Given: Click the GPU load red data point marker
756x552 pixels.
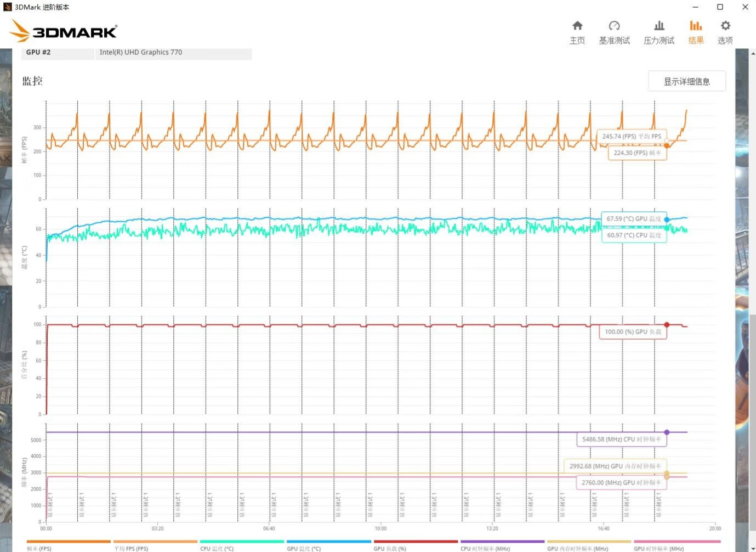Looking at the screenshot, I should coord(667,325).
